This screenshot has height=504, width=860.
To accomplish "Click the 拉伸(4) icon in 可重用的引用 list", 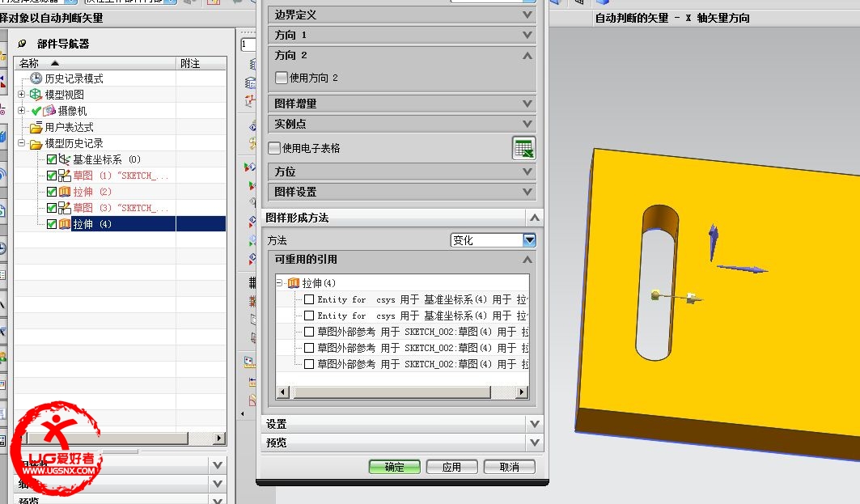I will tap(294, 283).
